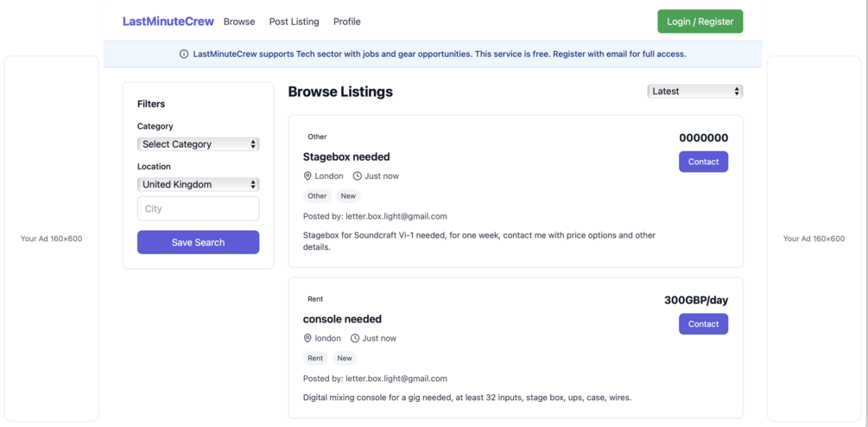The width and height of the screenshot is (868, 427).
Task: Click the clock icon on console listing
Action: pos(355,338)
